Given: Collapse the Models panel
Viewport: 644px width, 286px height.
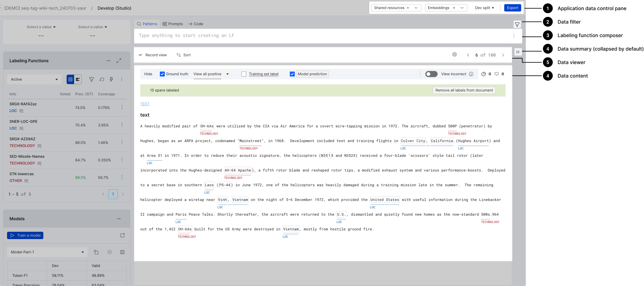Looking at the screenshot, I should click(x=119, y=219).
